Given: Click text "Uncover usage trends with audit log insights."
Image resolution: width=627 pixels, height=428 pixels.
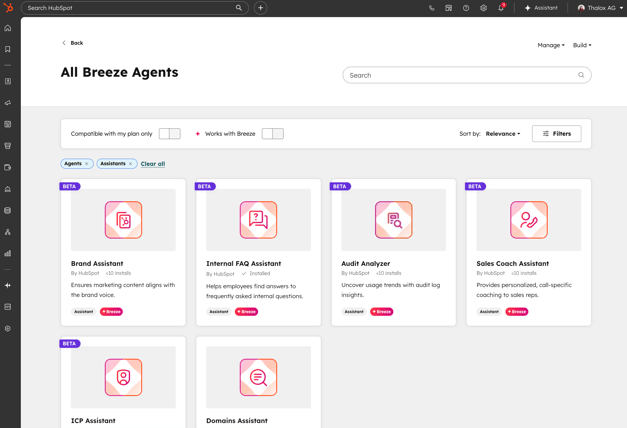Looking at the screenshot, I should (x=391, y=290).
